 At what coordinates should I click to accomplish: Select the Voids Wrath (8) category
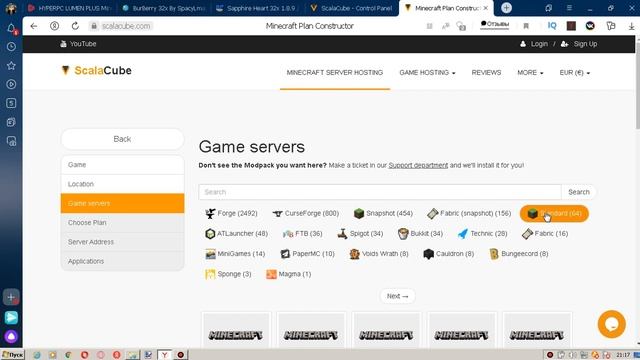379,253
